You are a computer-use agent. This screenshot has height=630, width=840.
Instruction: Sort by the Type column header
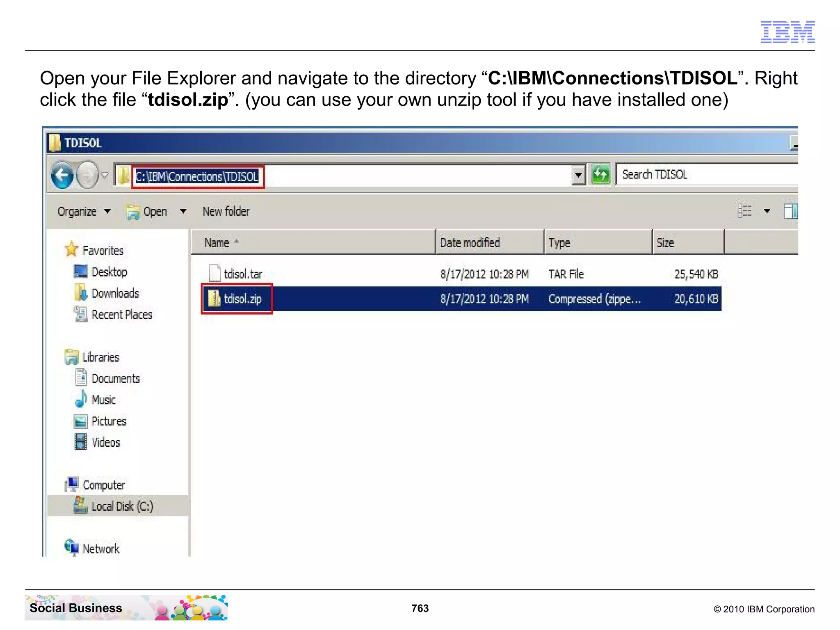click(598, 242)
